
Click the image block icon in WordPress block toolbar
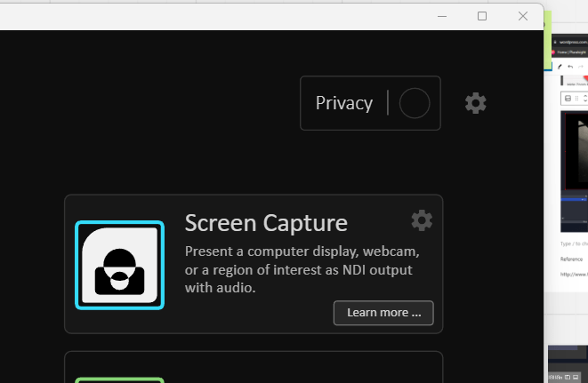(568, 99)
